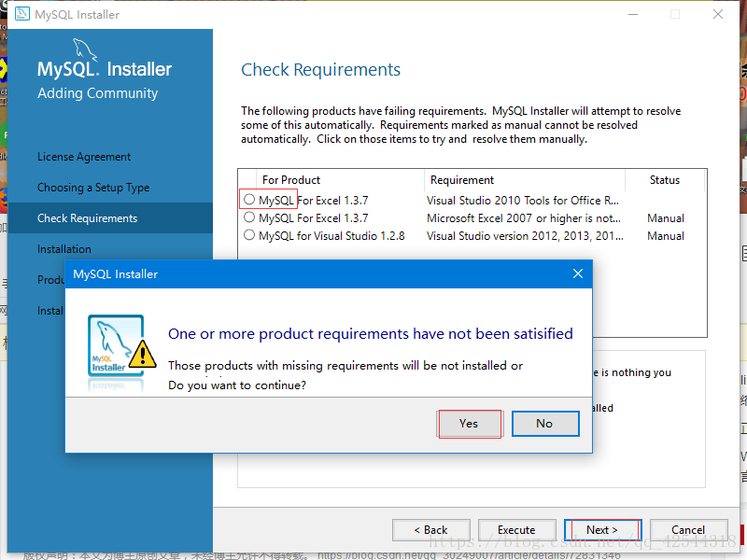Click Manual status for MySQL for Visual Studio

tap(666, 236)
